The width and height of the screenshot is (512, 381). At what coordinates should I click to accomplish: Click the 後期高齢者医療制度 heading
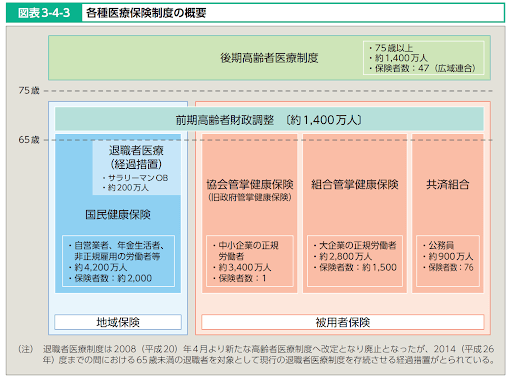pos(269,58)
